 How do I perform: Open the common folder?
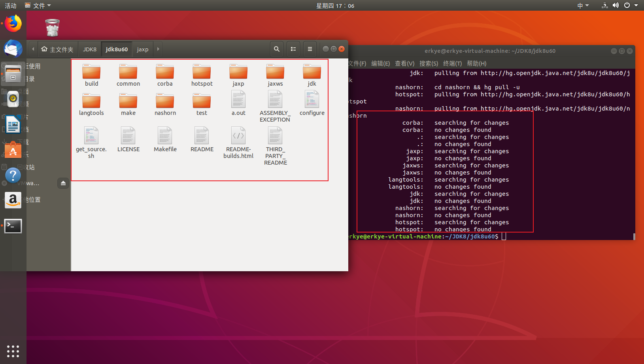pos(128,75)
